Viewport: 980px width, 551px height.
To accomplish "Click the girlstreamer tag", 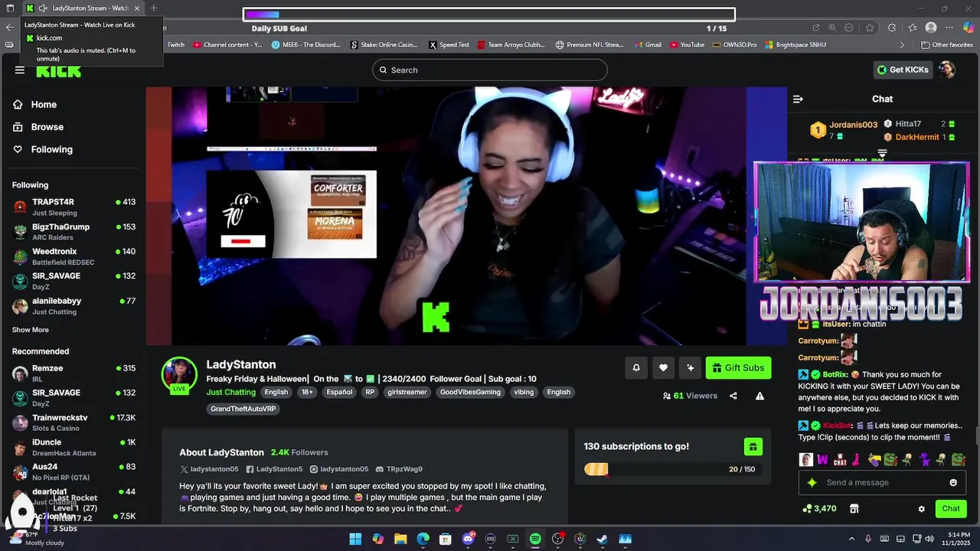I will click(x=407, y=393).
